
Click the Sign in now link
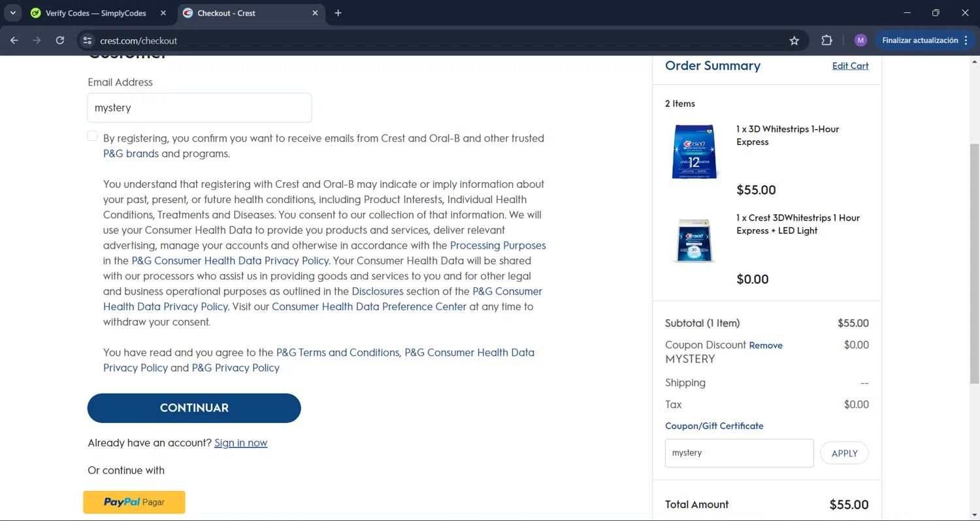[240, 443]
